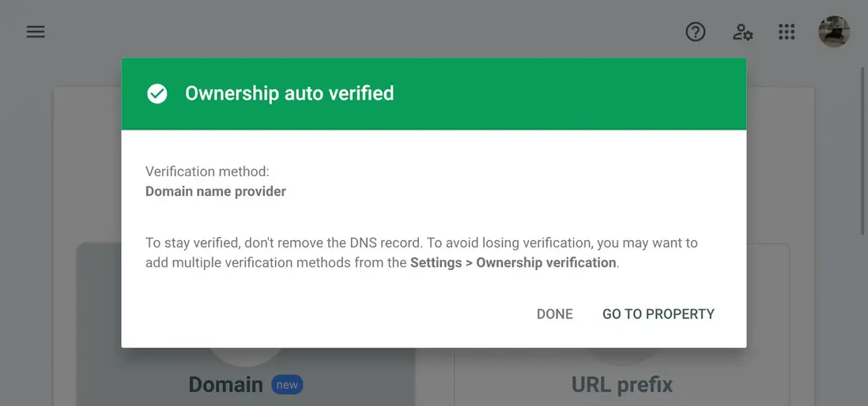Click the account profile avatar
868x406 pixels.
click(834, 32)
